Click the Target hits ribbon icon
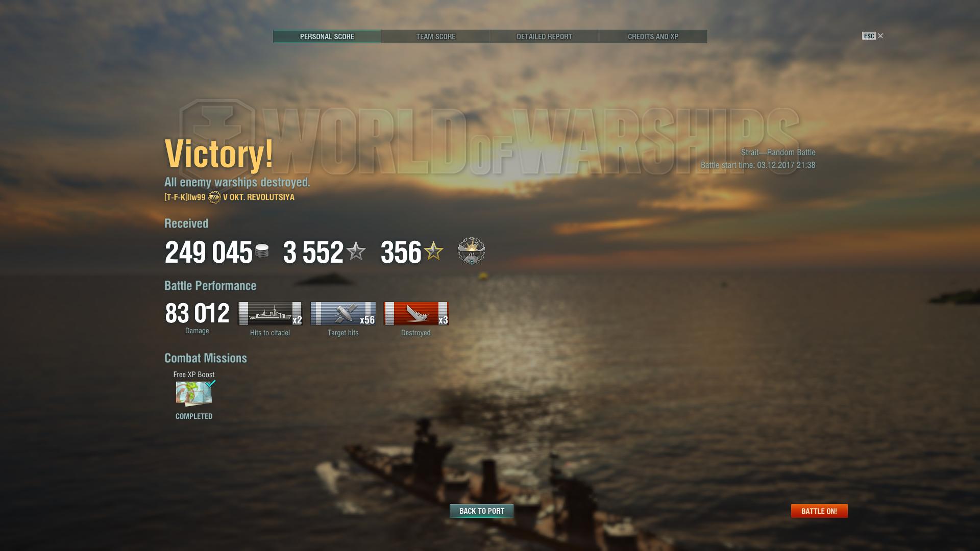The height and width of the screenshot is (551, 980). point(343,313)
